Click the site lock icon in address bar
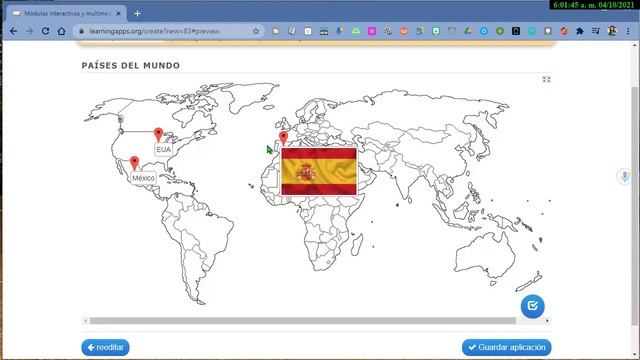The image size is (640, 360). point(81,31)
